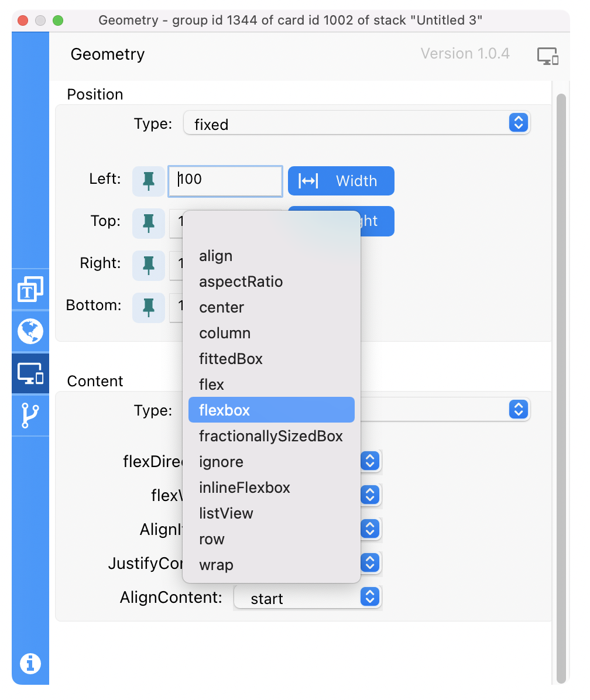
Task: Open the branch sidebar panel
Action: click(30, 415)
